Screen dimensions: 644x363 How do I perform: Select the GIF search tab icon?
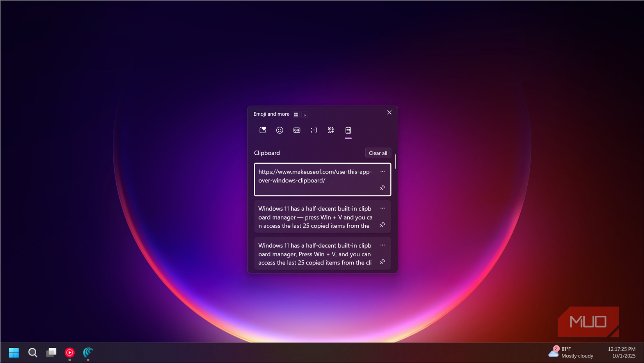pyautogui.click(x=297, y=130)
